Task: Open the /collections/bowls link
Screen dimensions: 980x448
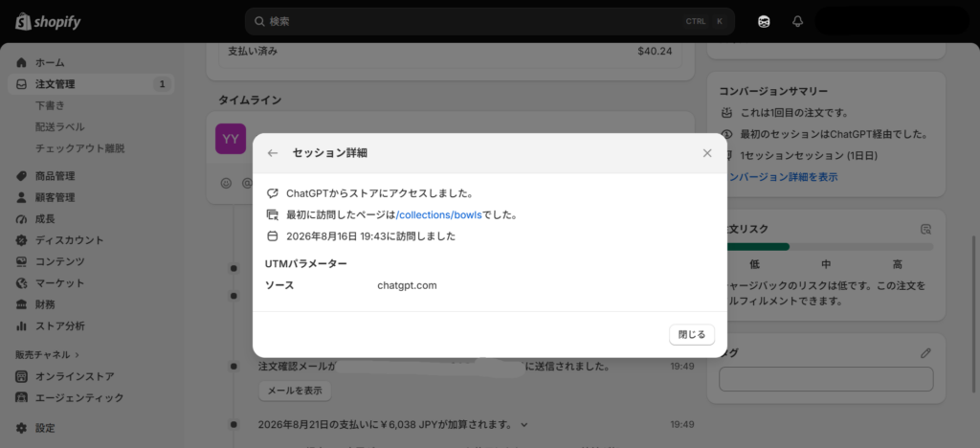Action: [438, 215]
